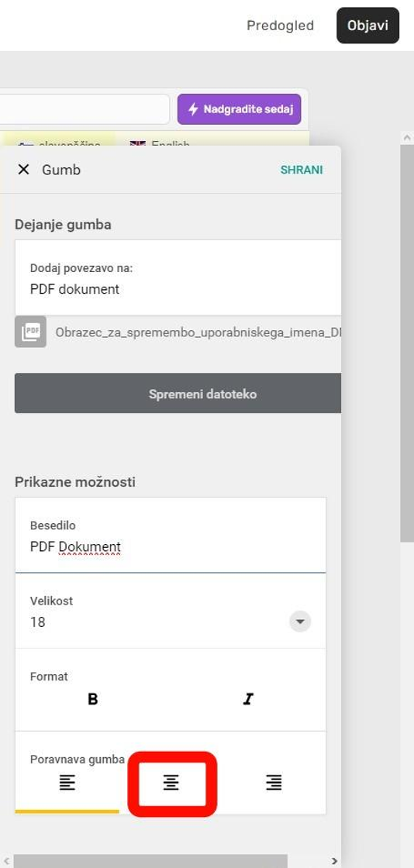The image size is (414, 868).
Task: Open the Dodaj povezavo na field
Action: (x=178, y=278)
